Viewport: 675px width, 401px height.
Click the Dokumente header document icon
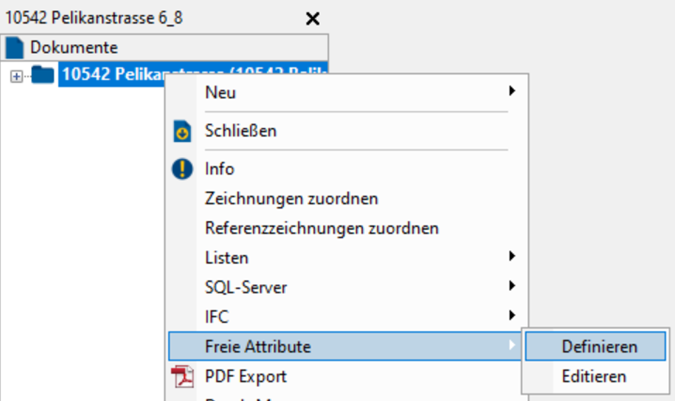(x=15, y=47)
